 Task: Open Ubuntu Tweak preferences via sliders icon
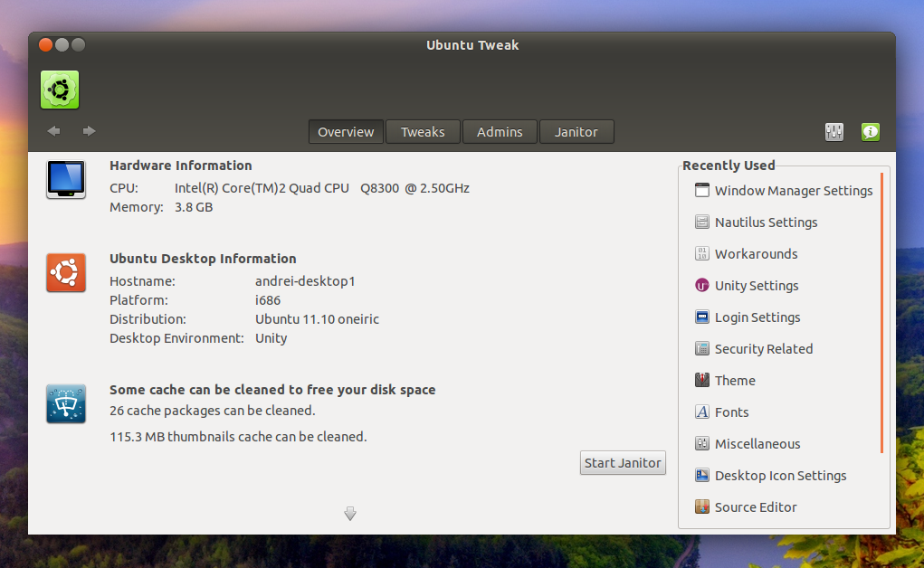[x=834, y=131]
